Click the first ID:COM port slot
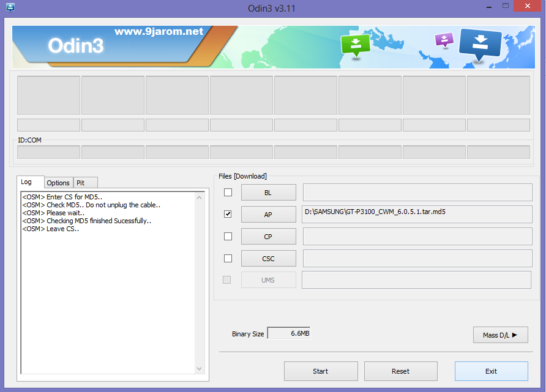The width and height of the screenshot is (546, 392). click(49, 152)
